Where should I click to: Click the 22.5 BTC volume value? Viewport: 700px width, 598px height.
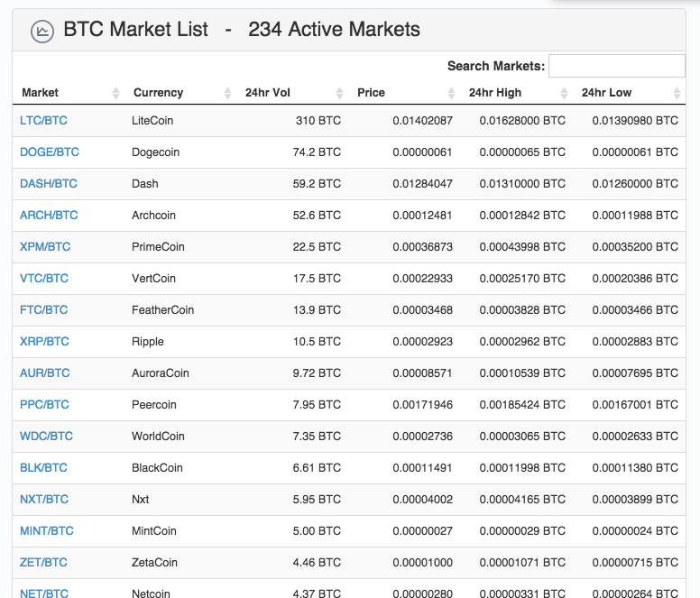pyautogui.click(x=317, y=247)
